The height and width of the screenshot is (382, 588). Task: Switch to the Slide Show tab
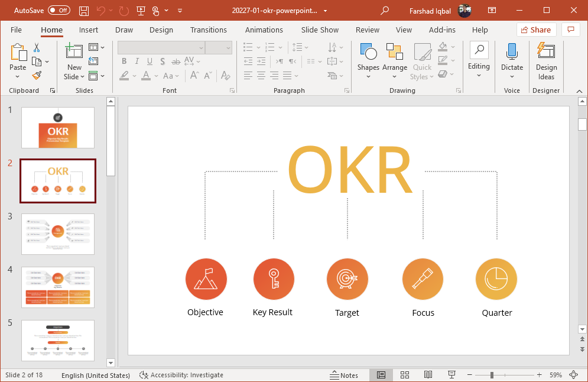(320, 30)
